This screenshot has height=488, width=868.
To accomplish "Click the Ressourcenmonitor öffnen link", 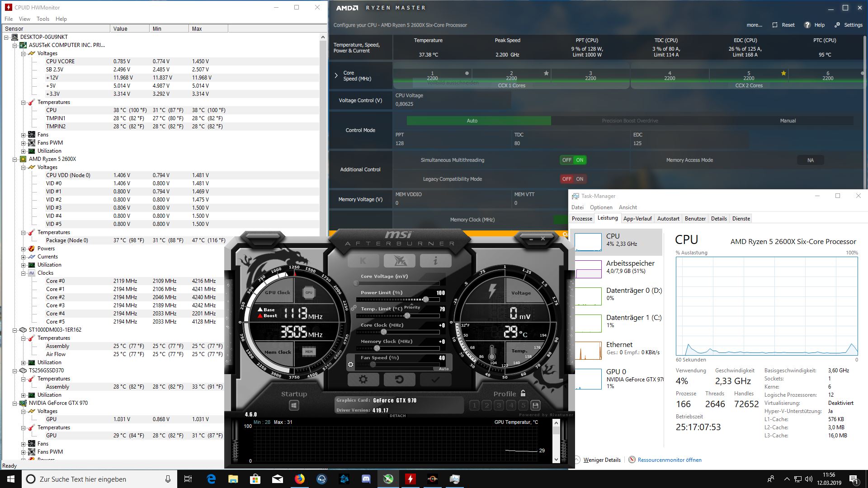I will [x=669, y=460].
